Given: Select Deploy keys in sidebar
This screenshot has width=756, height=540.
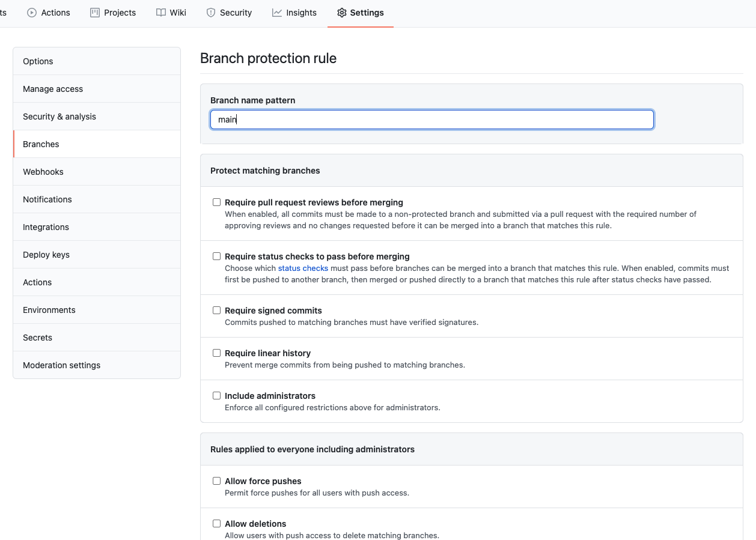Looking at the screenshot, I should [x=46, y=255].
